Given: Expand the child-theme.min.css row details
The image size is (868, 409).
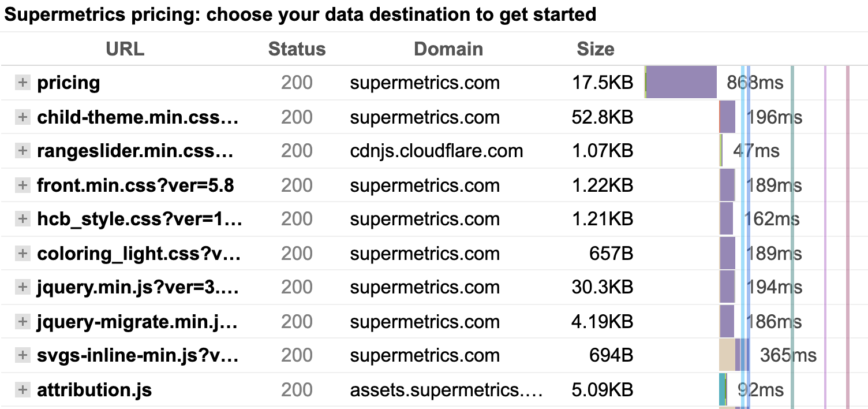Looking at the screenshot, I should click(x=22, y=117).
